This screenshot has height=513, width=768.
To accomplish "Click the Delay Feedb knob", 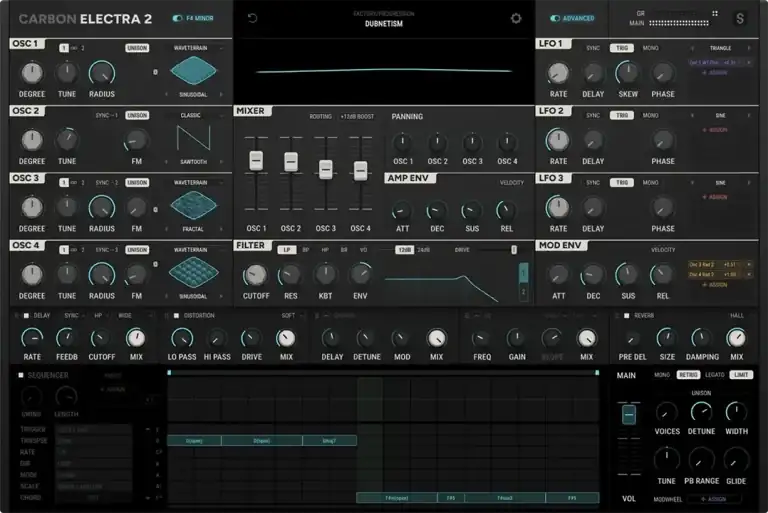I will tap(67, 338).
